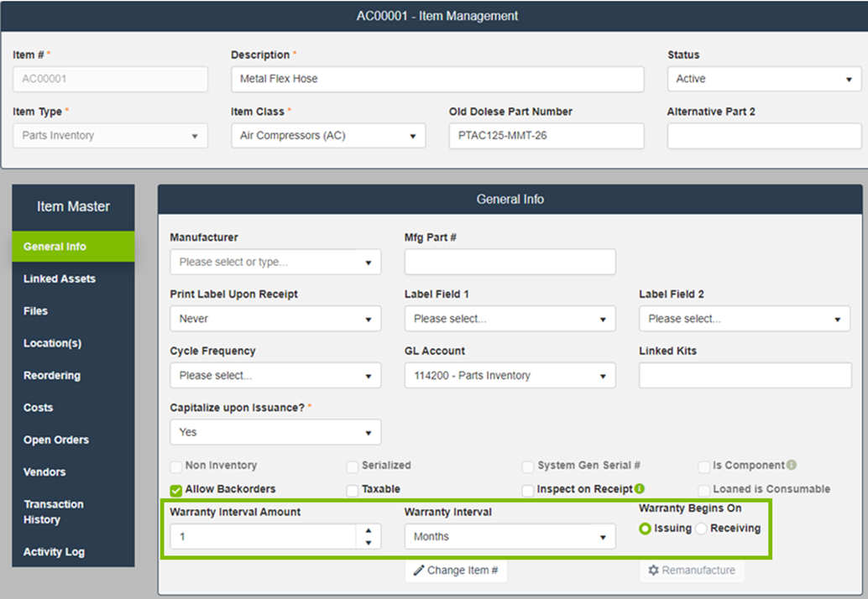The width and height of the screenshot is (868, 599).
Task: Check the Inspect on Receipt box
Action: [528, 490]
